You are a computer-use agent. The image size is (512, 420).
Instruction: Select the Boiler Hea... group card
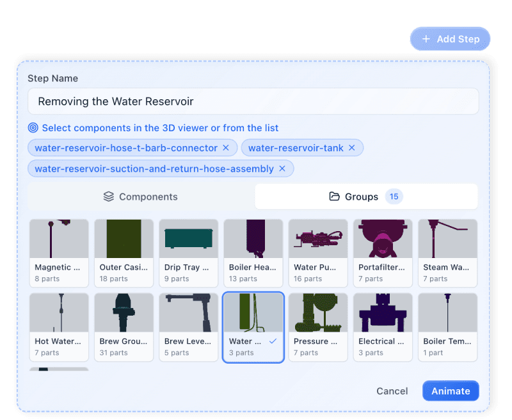point(253,253)
